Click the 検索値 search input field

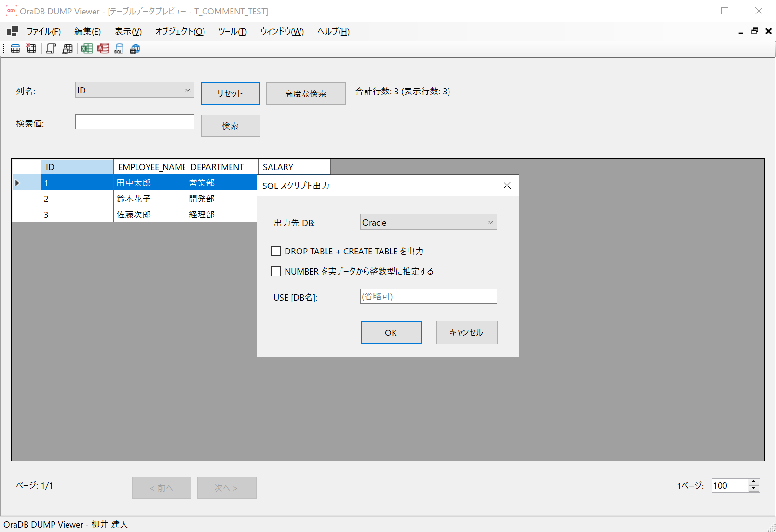coord(134,121)
